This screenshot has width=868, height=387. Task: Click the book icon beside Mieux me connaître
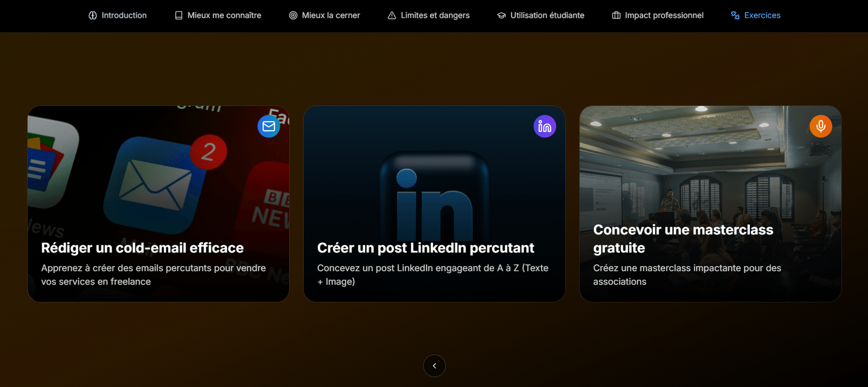(178, 15)
